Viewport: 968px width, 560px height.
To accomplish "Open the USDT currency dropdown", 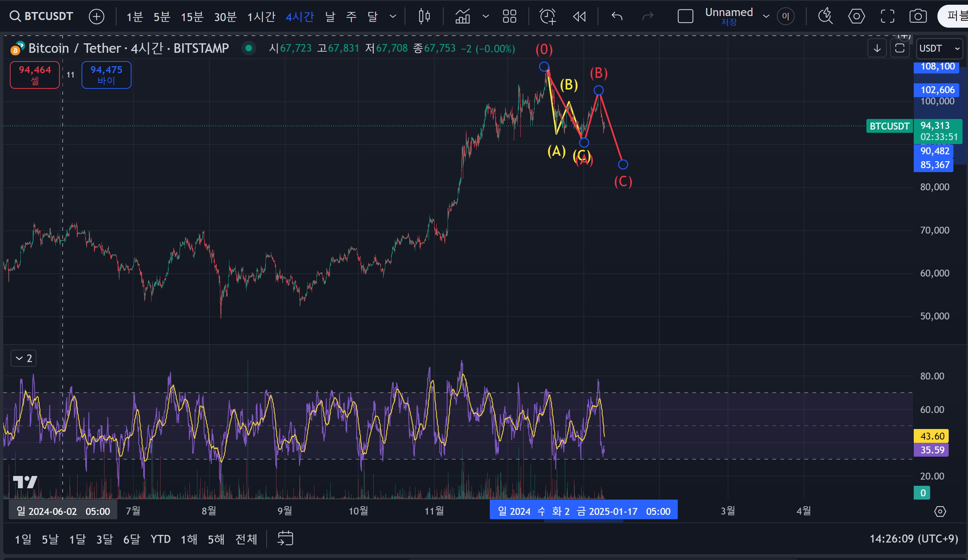I will coord(939,48).
